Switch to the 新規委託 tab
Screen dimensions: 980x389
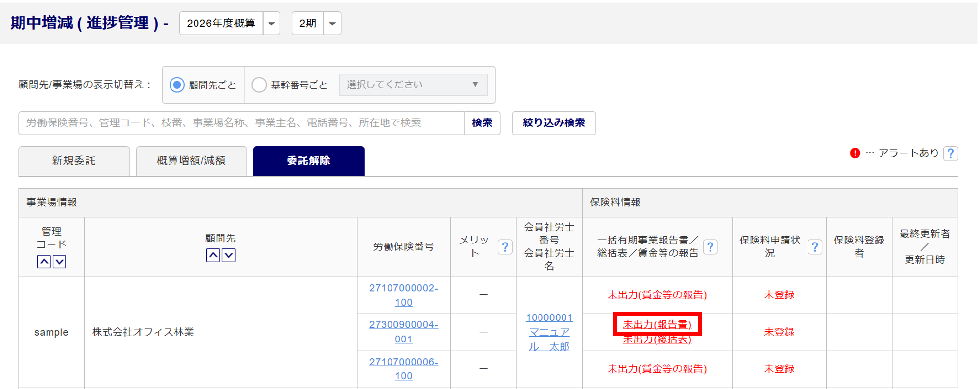click(x=74, y=161)
